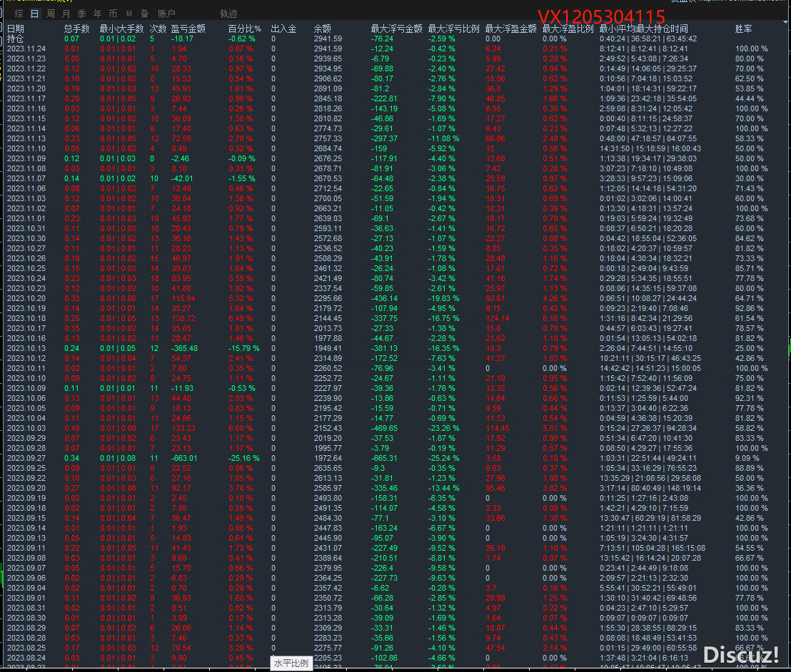Open the 周 (weekly) tab

pyautogui.click(x=50, y=14)
